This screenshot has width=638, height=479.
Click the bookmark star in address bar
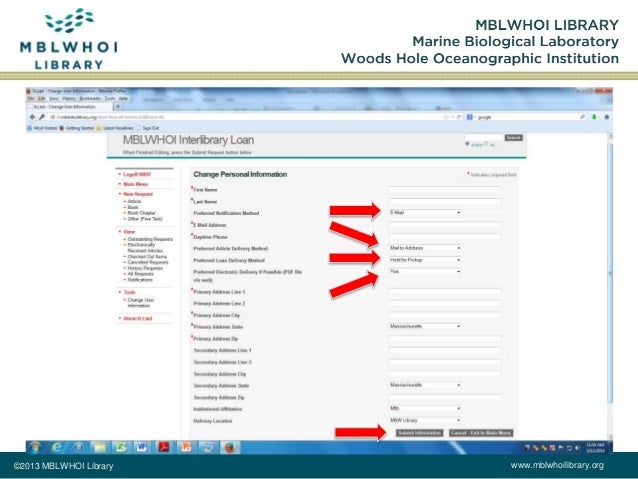[446, 117]
